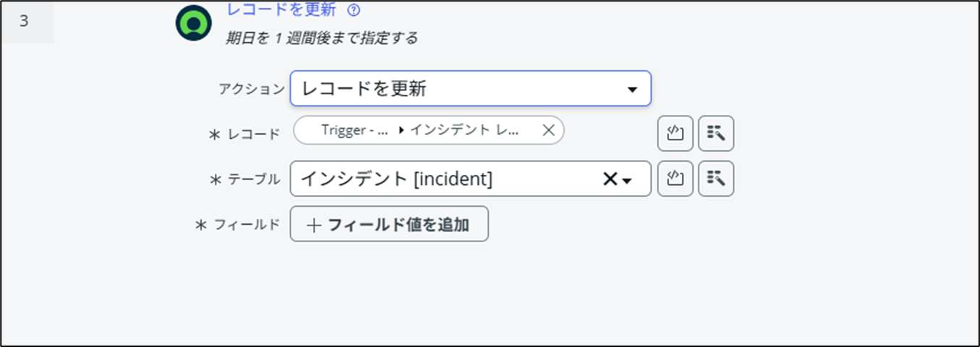The height and width of the screenshot is (347, 980).
Task: Select the Trigger インシデント record pill
Action: pyautogui.click(x=419, y=130)
